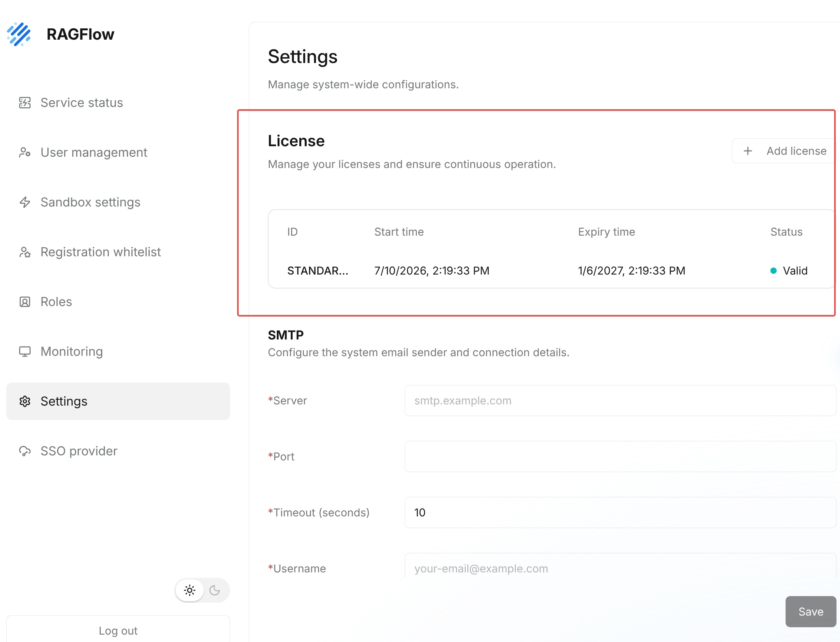Click the RAGFlow logo icon
The height and width of the screenshot is (642, 840).
[x=19, y=34]
